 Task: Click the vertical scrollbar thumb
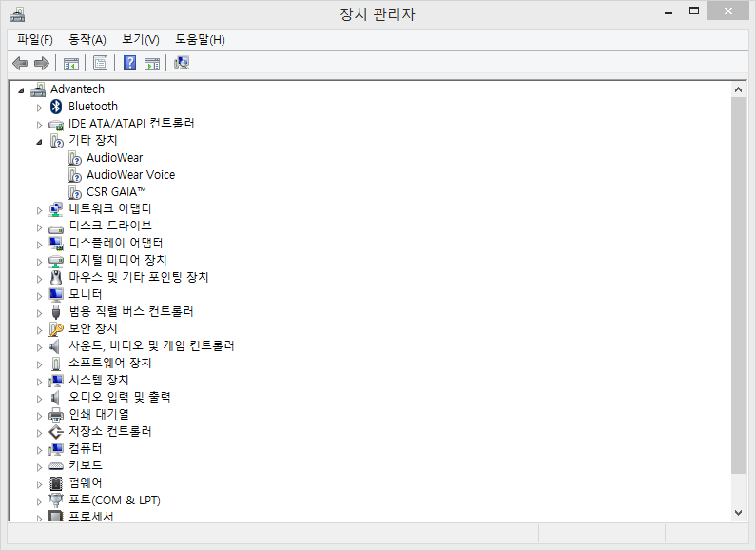[x=738, y=285]
